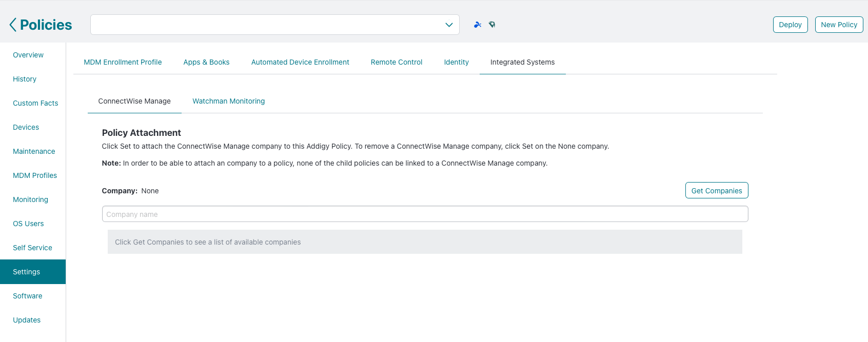Open Software sidebar section
Screen dimensions: 868x342
[x=28, y=296]
